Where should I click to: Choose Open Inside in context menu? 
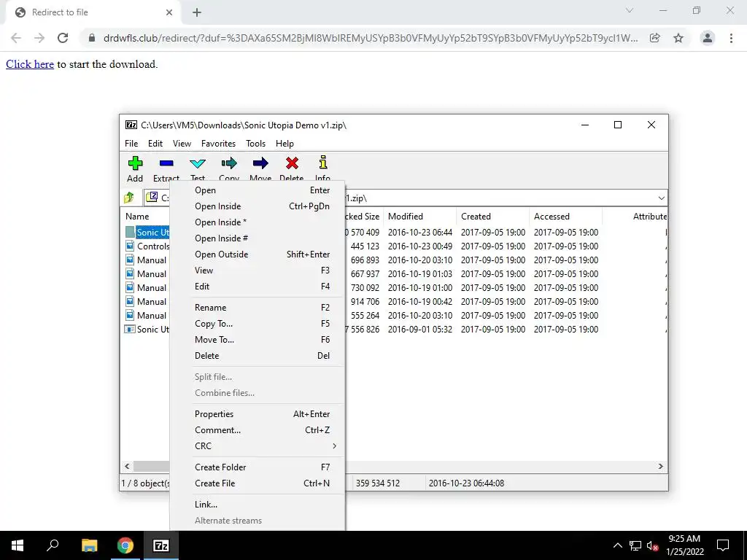point(258,206)
